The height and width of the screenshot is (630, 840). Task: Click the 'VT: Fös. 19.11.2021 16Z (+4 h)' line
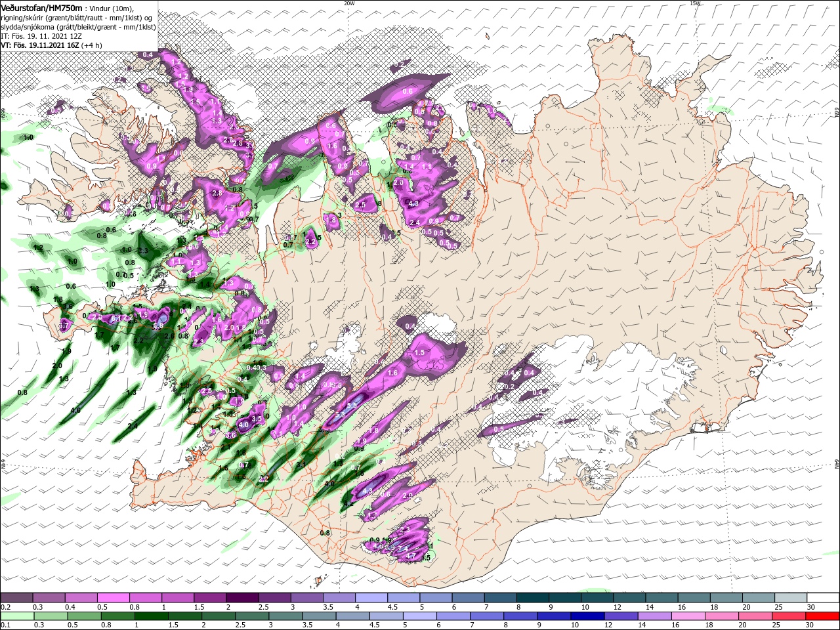[51, 45]
